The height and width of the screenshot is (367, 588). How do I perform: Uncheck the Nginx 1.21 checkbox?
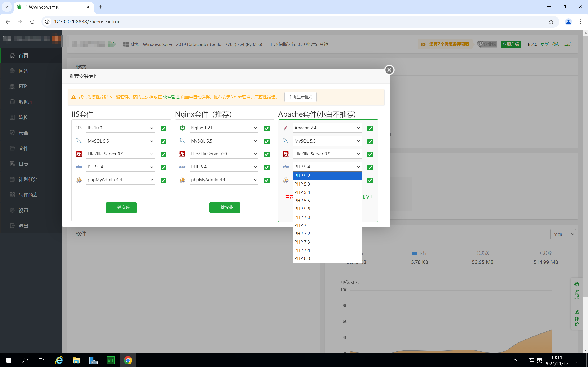click(267, 128)
